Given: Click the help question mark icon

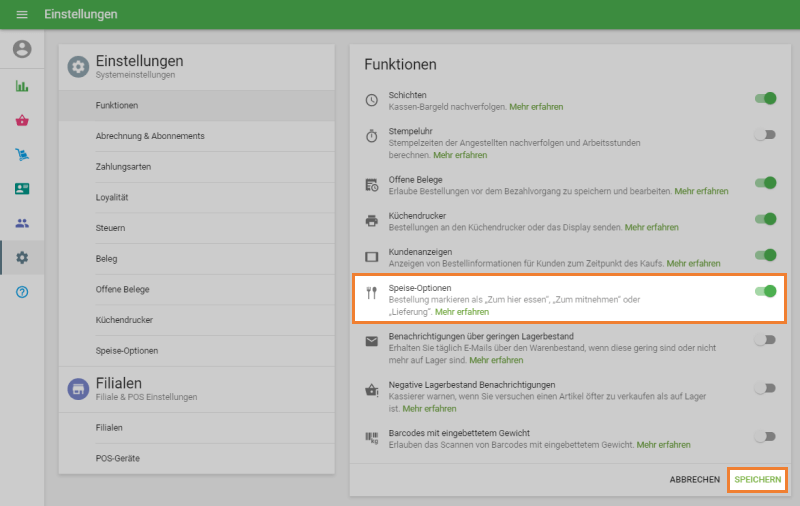Looking at the screenshot, I should point(22,291).
